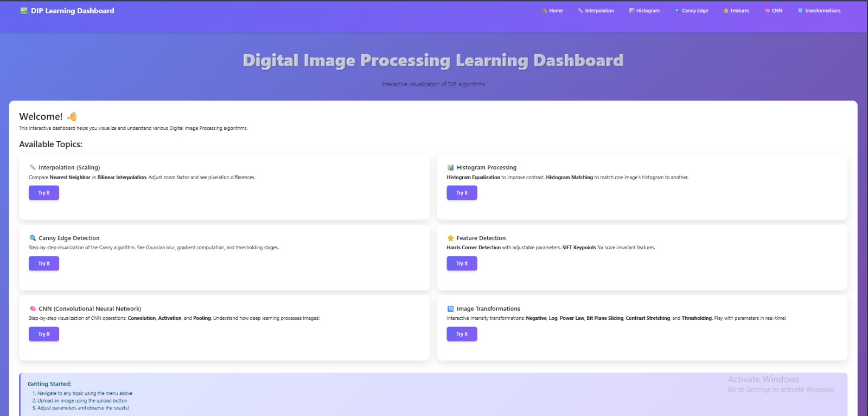
Task: Open Features from the navigation bar
Action: (x=736, y=11)
